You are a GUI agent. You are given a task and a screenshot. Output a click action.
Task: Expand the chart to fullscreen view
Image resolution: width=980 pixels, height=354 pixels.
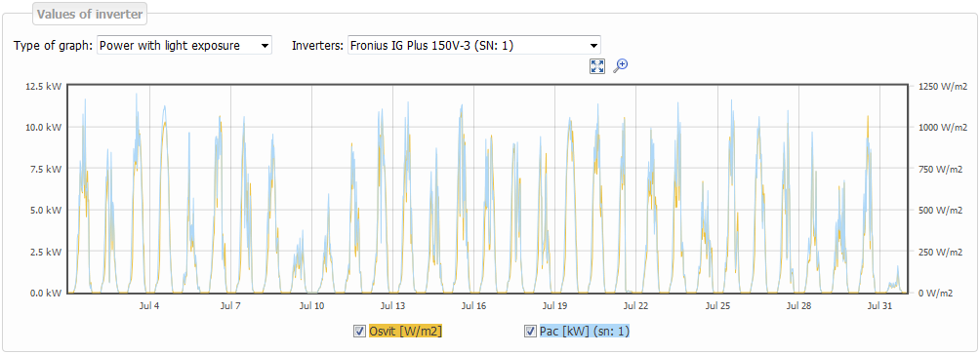click(x=596, y=66)
